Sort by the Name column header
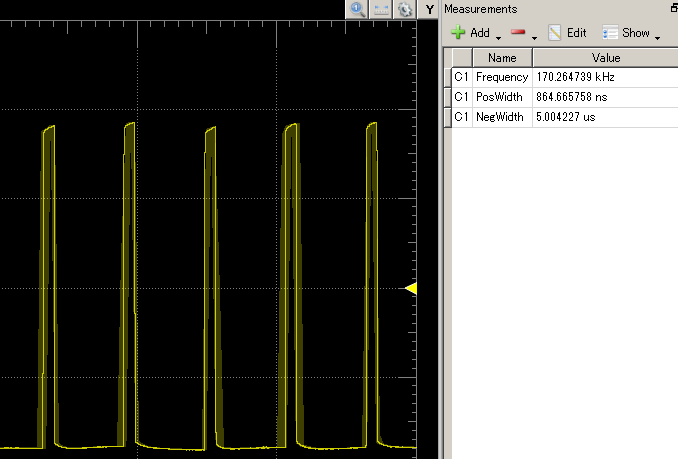 click(502, 57)
